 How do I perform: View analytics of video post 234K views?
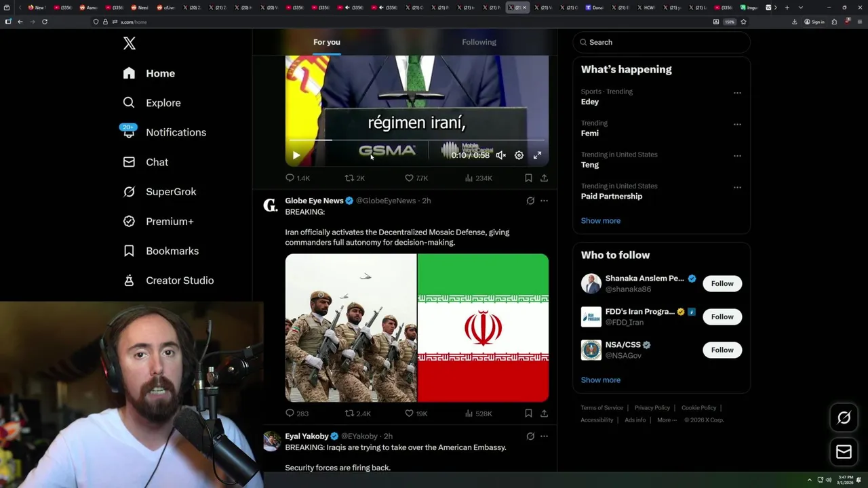click(478, 178)
